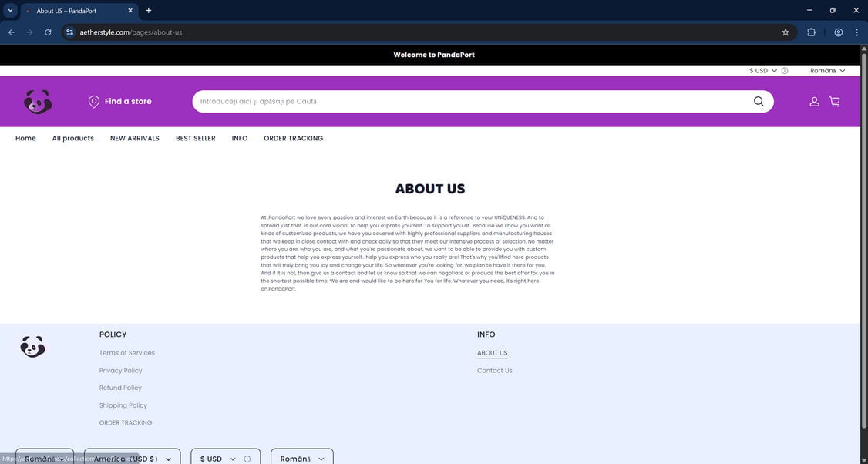Select the About US – PandaPort browser tab
The height and width of the screenshot is (464, 868).
click(78, 11)
